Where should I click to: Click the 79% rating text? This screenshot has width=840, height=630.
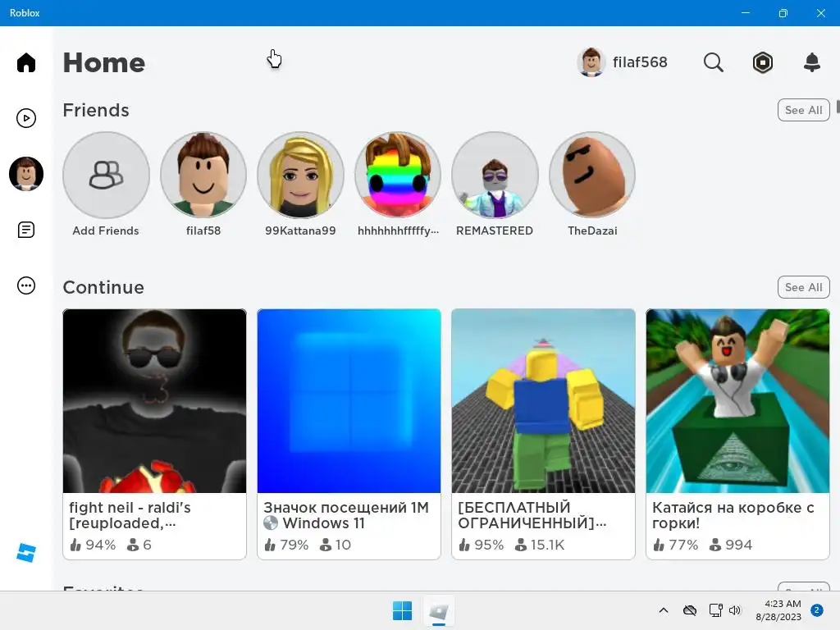[294, 545]
